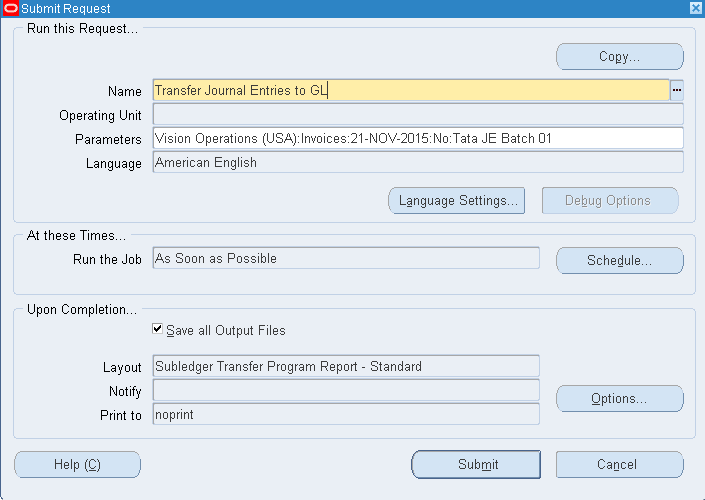Click the Debug Options button
The image size is (705, 500).
[x=609, y=201]
